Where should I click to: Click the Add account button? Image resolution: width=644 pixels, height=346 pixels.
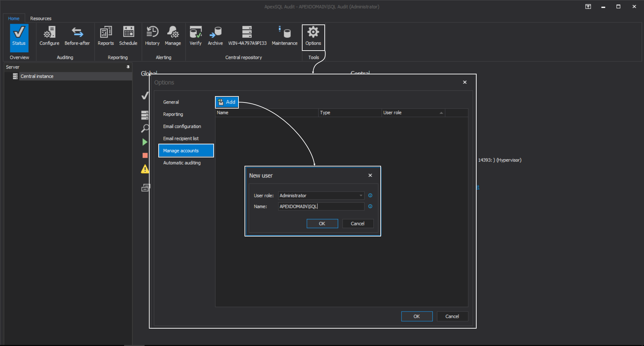point(227,102)
